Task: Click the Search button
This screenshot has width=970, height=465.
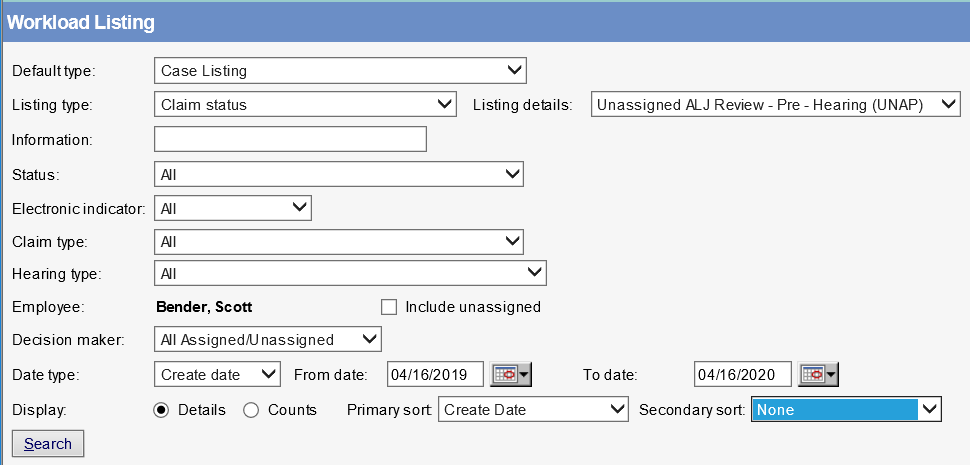Action: (48, 444)
